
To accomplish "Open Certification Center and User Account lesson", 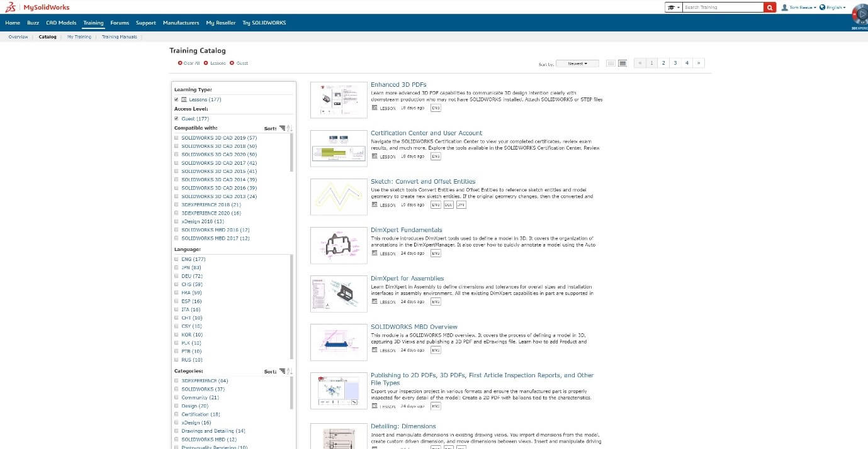I will (x=426, y=133).
